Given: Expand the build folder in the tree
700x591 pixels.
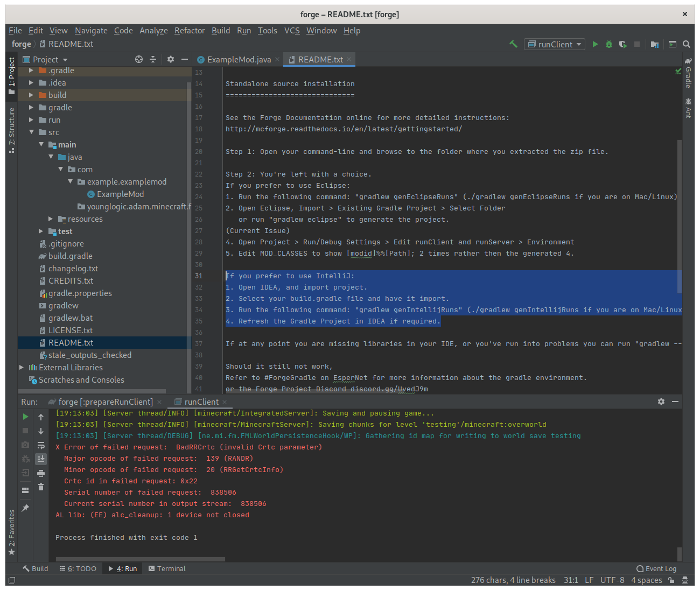Looking at the screenshot, I should tap(31, 95).
